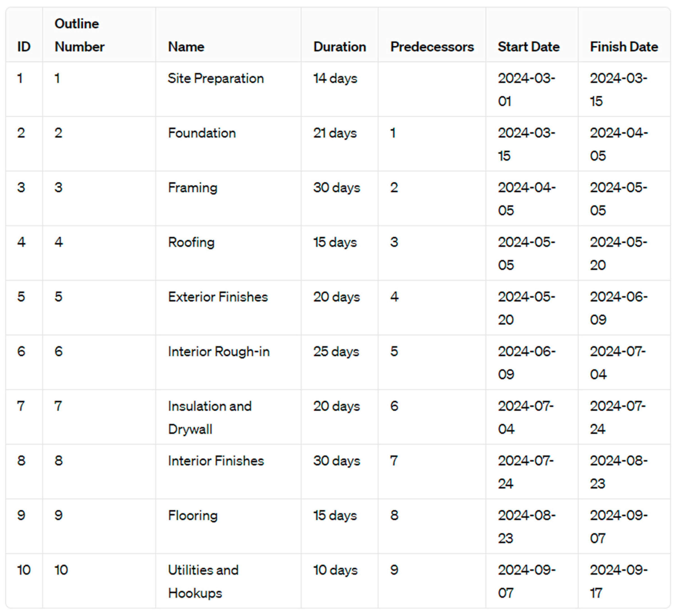Select the Duration column header

[340, 47]
